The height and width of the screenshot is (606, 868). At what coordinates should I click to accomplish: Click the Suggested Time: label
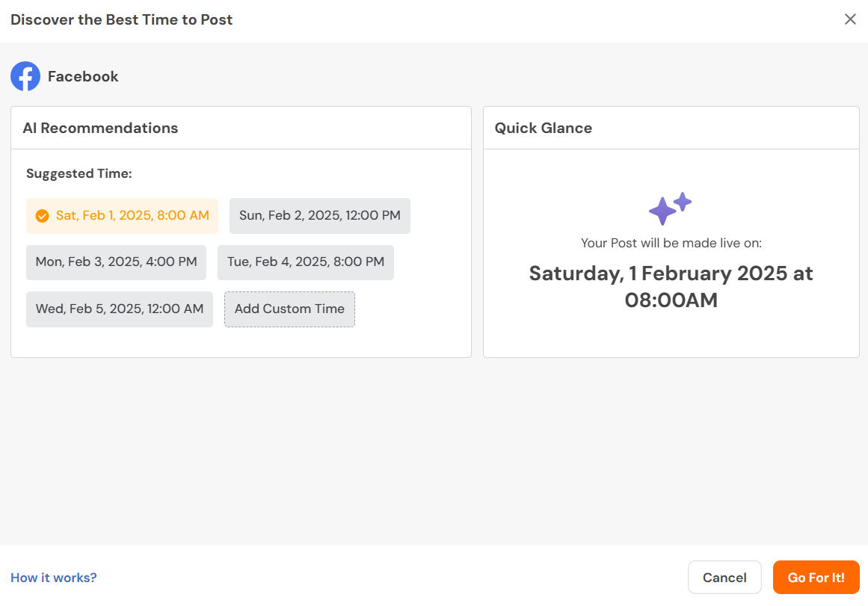(79, 174)
